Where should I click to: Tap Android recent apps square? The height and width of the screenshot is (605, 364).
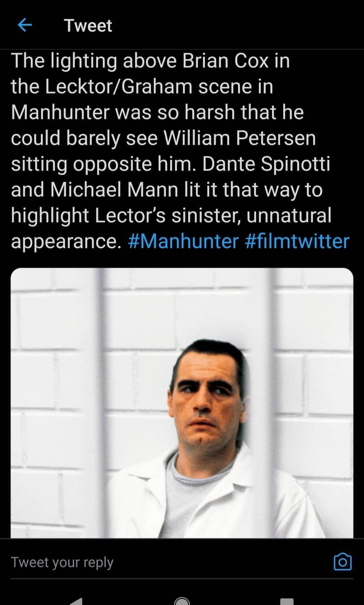click(x=287, y=601)
